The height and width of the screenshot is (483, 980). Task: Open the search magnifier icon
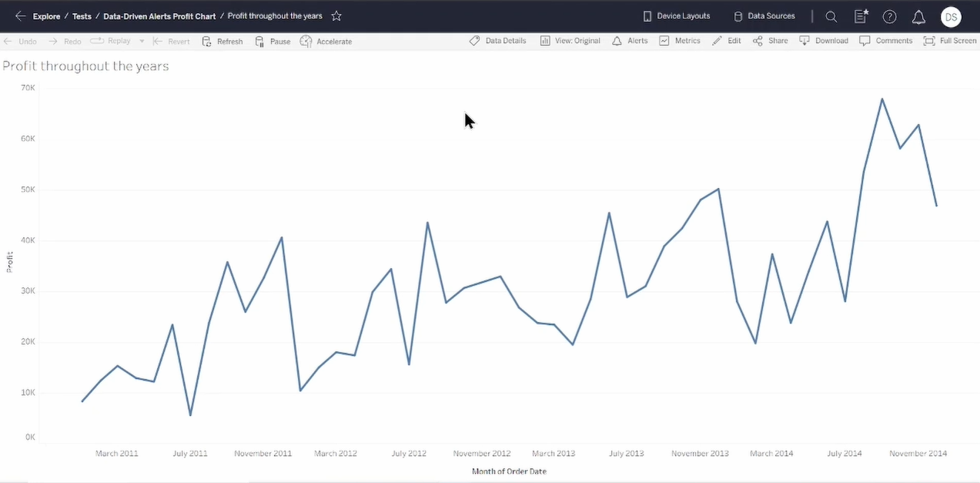pyautogui.click(x=831, y=16)
